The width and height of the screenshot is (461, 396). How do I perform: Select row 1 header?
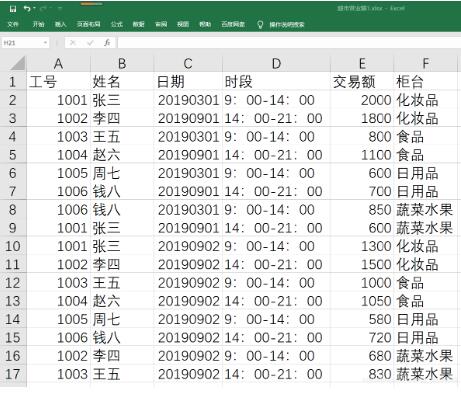click(13, 81)
